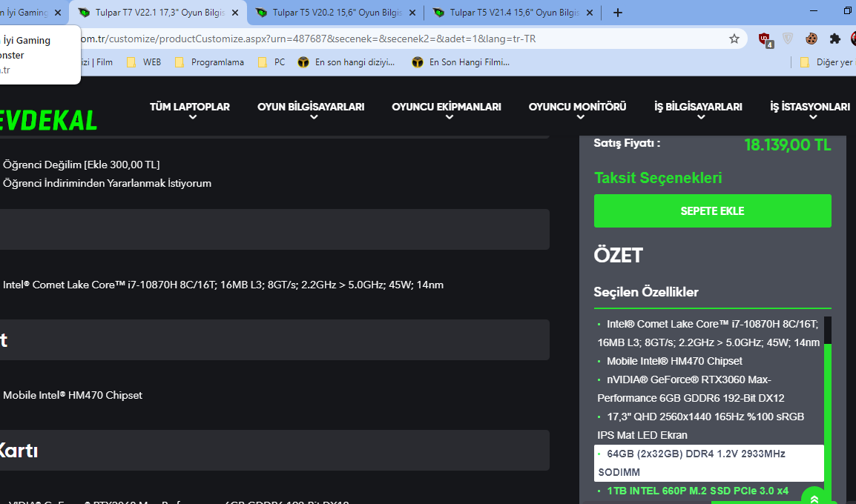Click the 17,3" QHD 165Hz summary item
Image resolution: width=856 pixels, height=504 pixels.
click(x=701, y=426)
